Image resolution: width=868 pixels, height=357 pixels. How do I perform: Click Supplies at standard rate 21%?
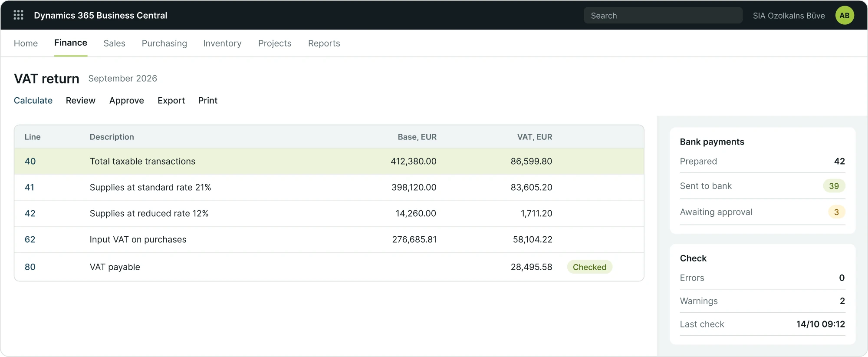click(150, 187)
